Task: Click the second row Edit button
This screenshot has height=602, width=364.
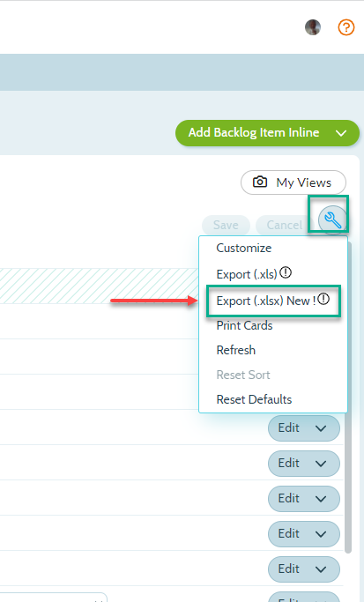Action: tap(304, 464)
